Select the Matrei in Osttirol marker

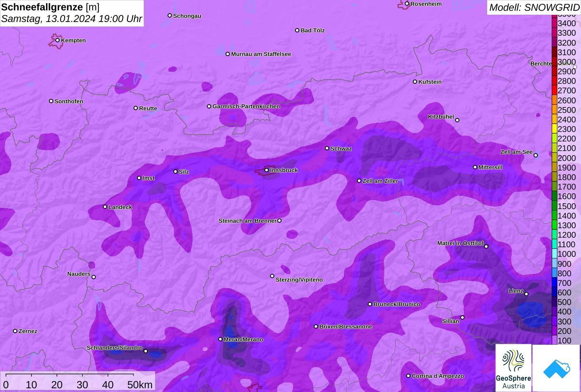(x=486, y=246)
